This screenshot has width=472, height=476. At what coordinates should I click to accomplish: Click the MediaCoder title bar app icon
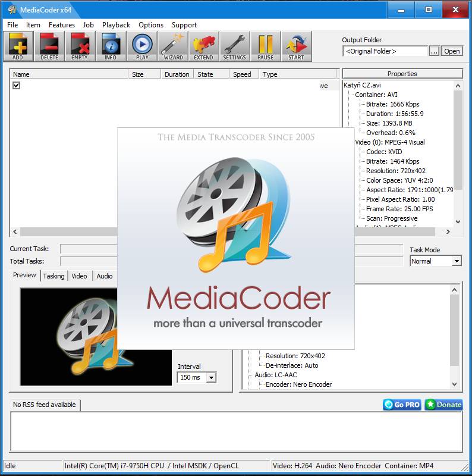12,10
